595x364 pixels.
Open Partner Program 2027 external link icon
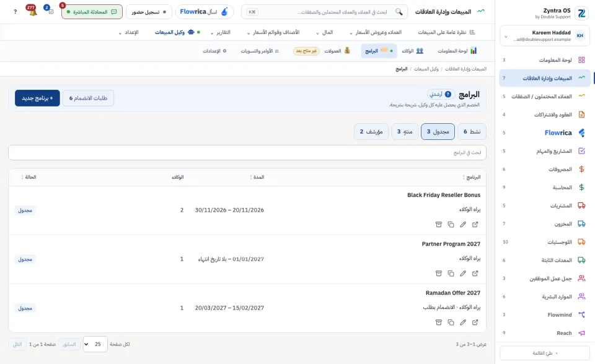pos(475,274)
